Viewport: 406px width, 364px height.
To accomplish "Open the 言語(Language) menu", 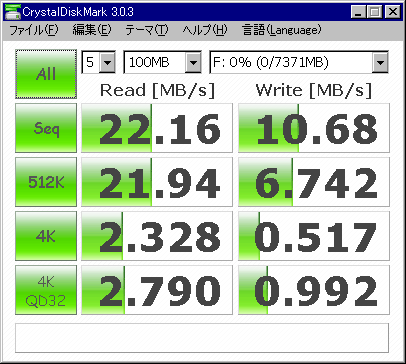I will [282, 30].
